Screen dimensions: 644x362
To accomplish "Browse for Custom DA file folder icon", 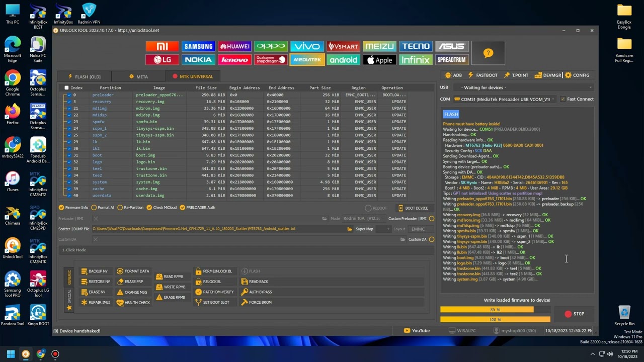I will coord(403,239).
